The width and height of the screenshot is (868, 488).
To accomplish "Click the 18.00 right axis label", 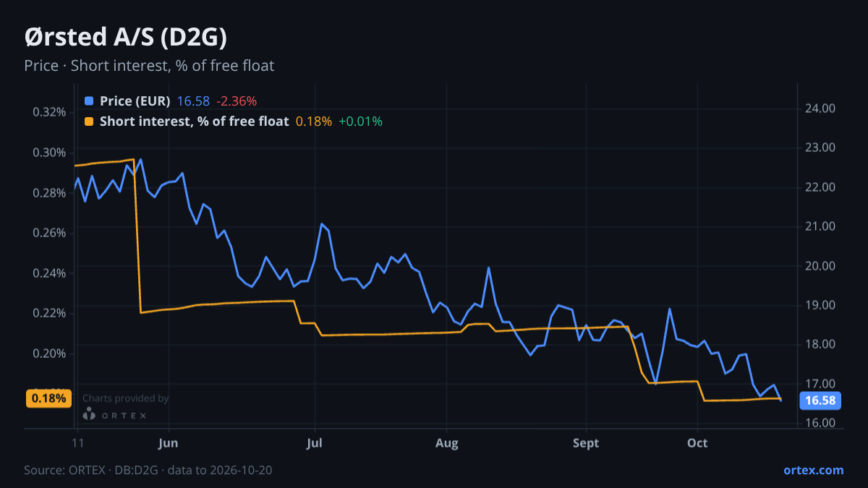I will [x=820, y=344].
